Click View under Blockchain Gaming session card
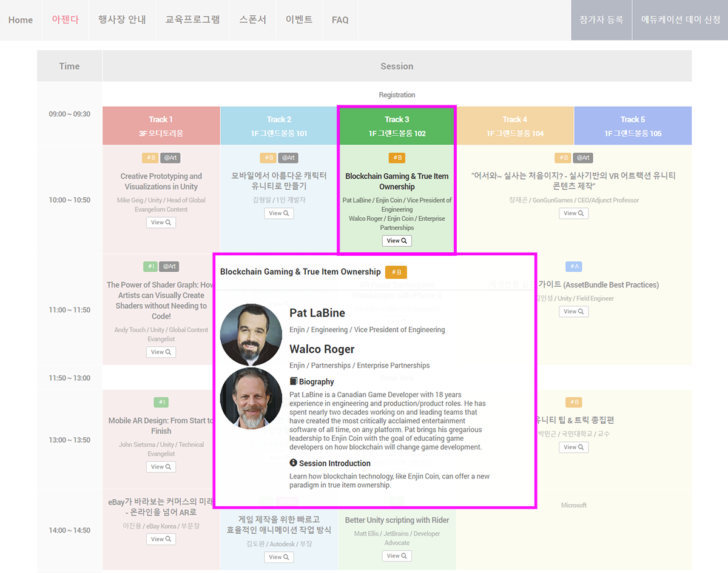Image resolution: width=728 pixels, height=573 pixels. click(397, 241)
